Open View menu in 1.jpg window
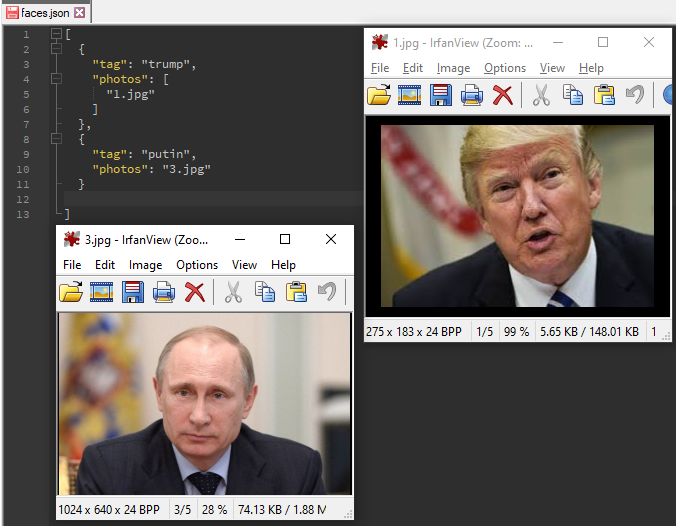 coord(552,68)
